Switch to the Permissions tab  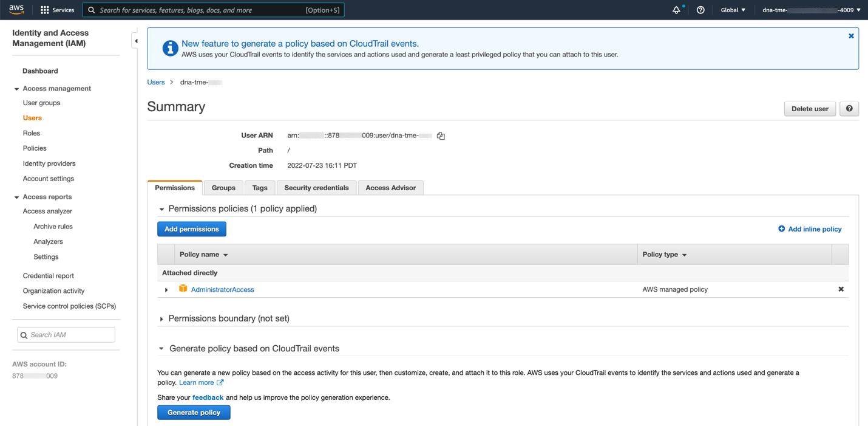click(175, 188)
